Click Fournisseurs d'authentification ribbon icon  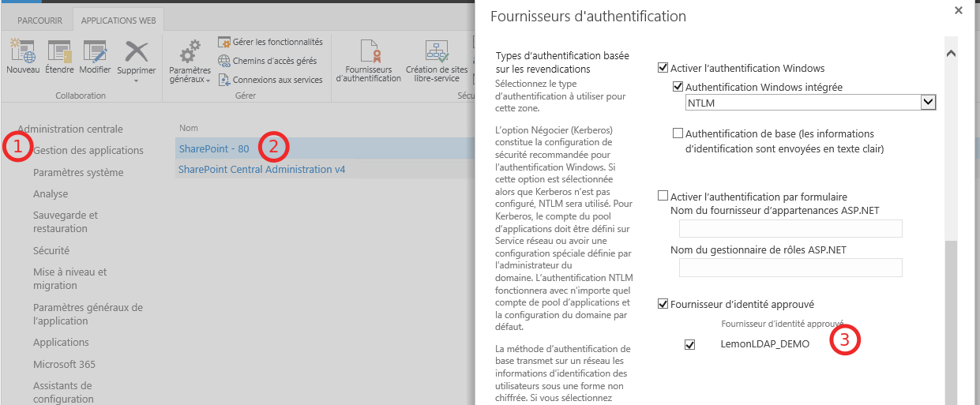[x=369, y=51]
